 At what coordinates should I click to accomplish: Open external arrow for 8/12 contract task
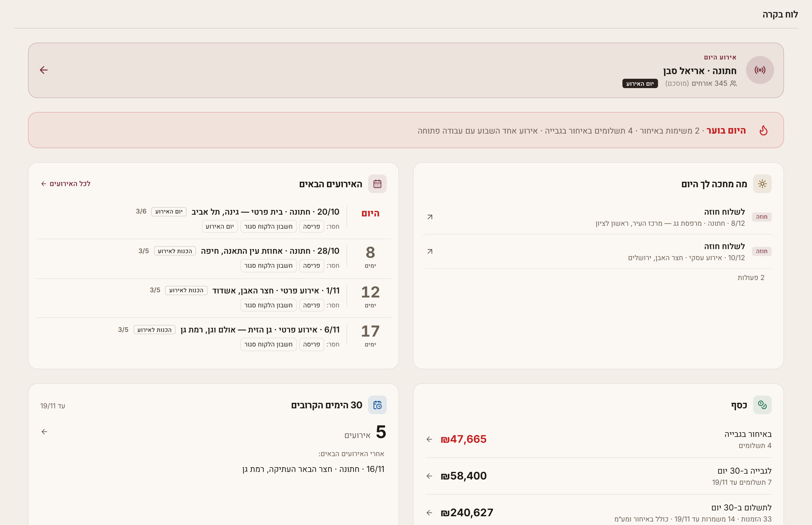(430, 217)
